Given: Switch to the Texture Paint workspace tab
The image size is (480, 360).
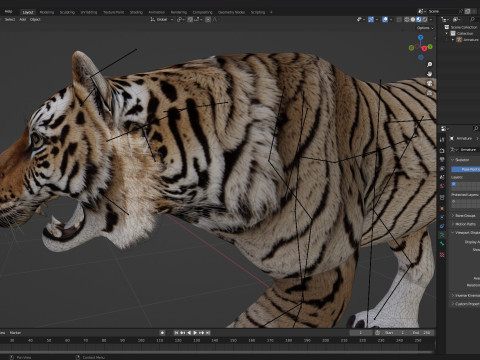Looking at the screenshot, I should point(113,12).
